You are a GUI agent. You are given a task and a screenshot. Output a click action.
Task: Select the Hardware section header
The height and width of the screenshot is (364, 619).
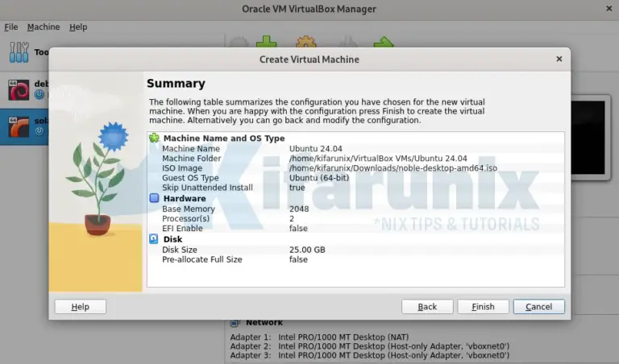click(185, 198)
